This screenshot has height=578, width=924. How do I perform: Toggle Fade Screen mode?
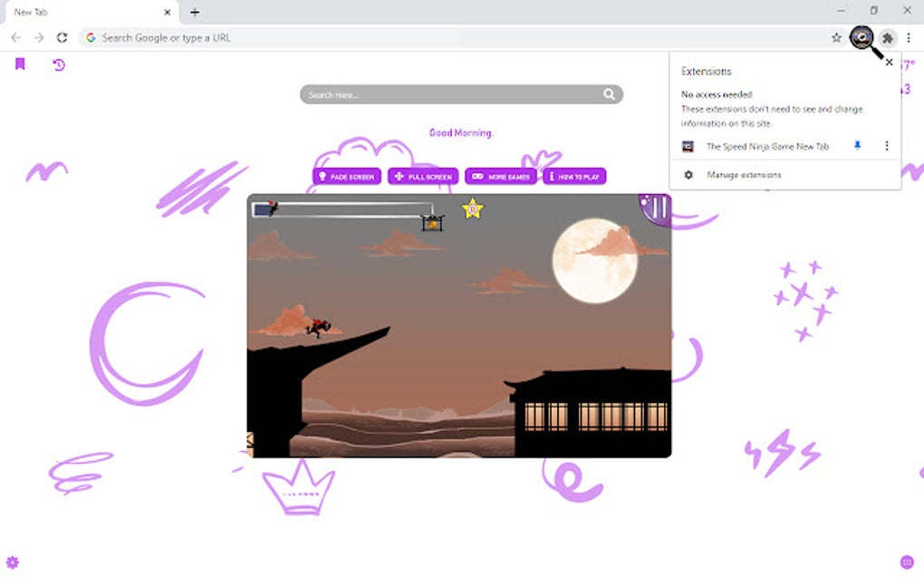(x=347, y=176)
